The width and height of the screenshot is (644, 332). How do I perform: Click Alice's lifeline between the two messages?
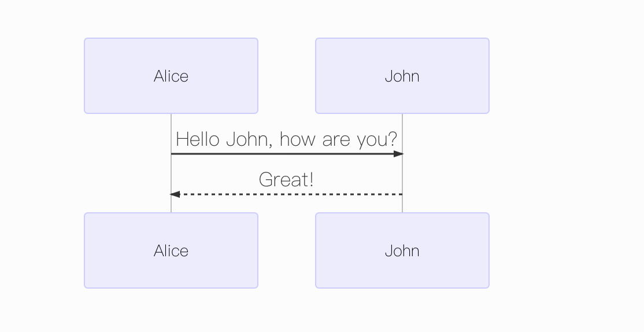[x=171, y=174]
